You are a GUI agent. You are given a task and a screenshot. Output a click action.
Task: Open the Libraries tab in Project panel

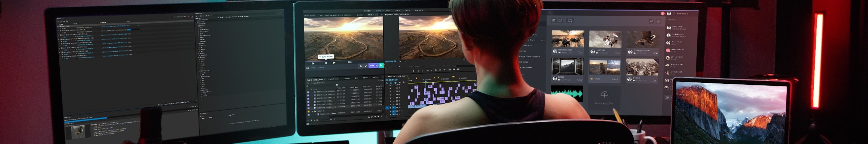coord(347,78)
